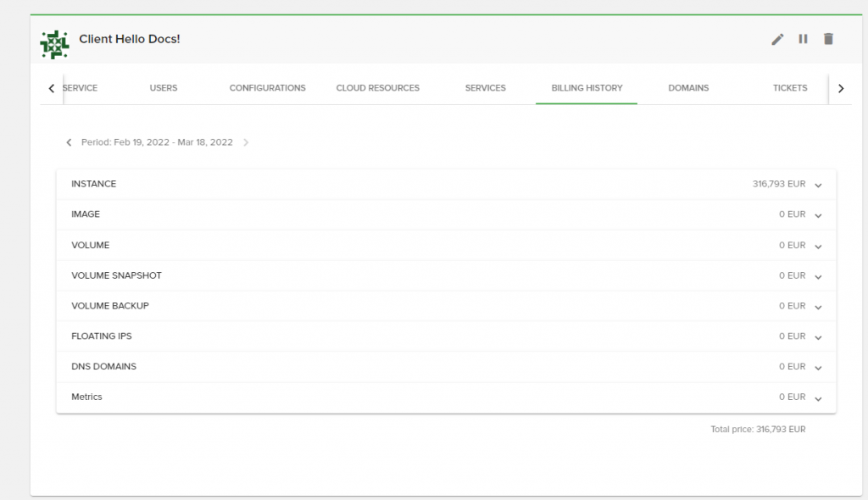Expand the INSTANCE row chevron
This screenshot has height=500, width=868.
click(x=818, y=185)
